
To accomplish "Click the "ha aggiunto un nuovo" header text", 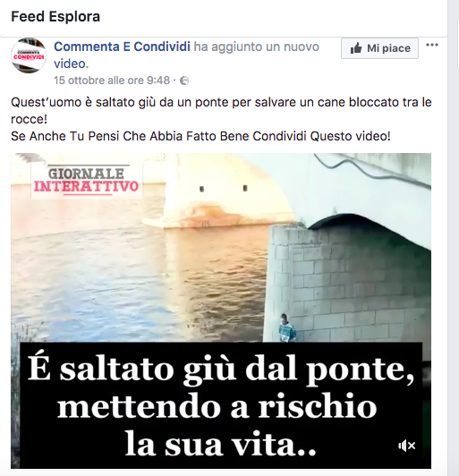I will click(x=257, y=47).
